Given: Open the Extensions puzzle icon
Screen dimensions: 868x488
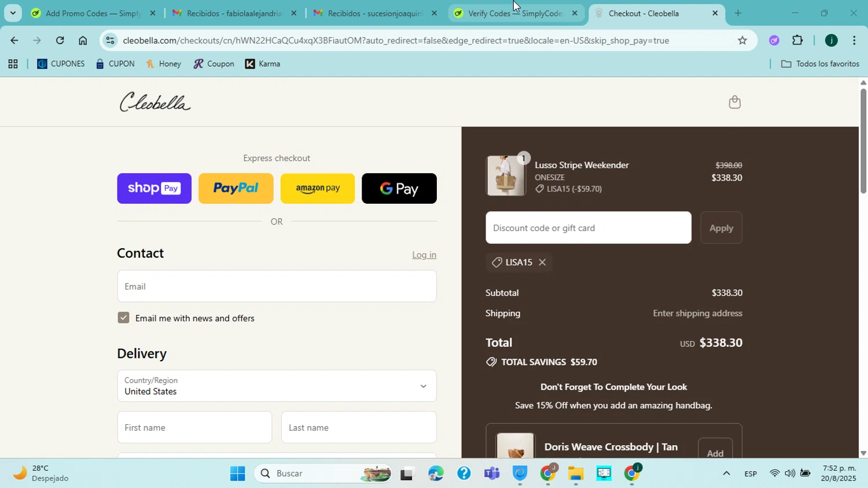Looking at the screenshot, I should tap(797, 41).
